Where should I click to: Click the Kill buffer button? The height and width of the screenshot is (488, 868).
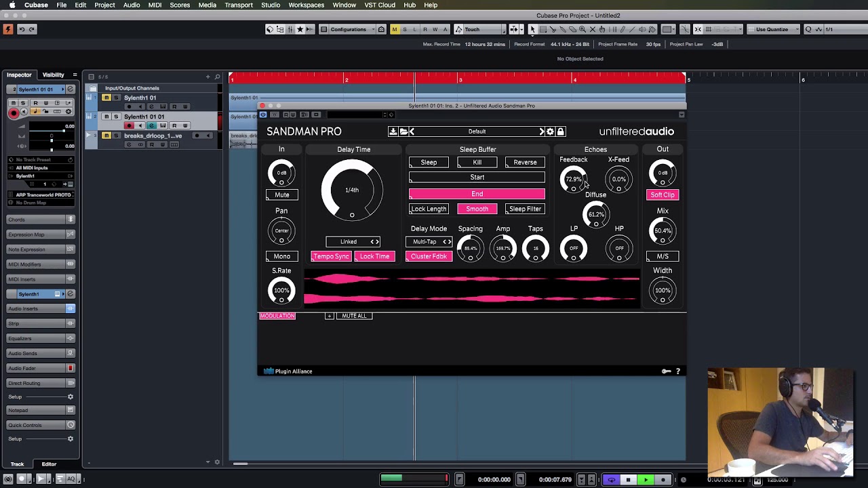[477, 163]
